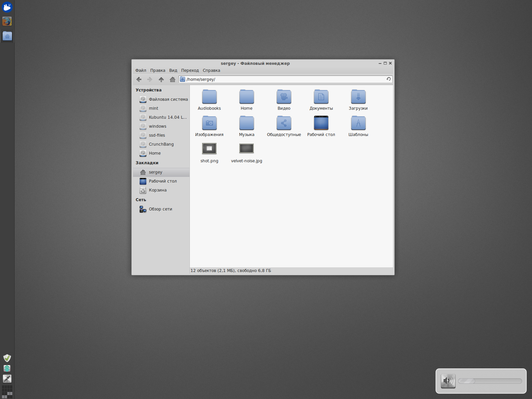Screen dimensions: 532x399
Task: Select the ssd-files volume in sidebar
Action: [x=161, y=135]
